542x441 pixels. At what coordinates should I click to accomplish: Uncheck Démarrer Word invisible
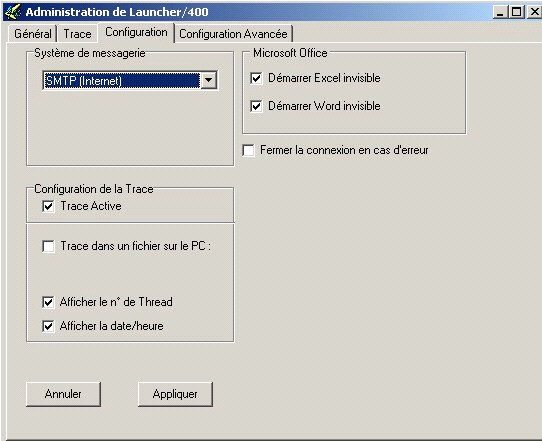[x=256, y=106]
